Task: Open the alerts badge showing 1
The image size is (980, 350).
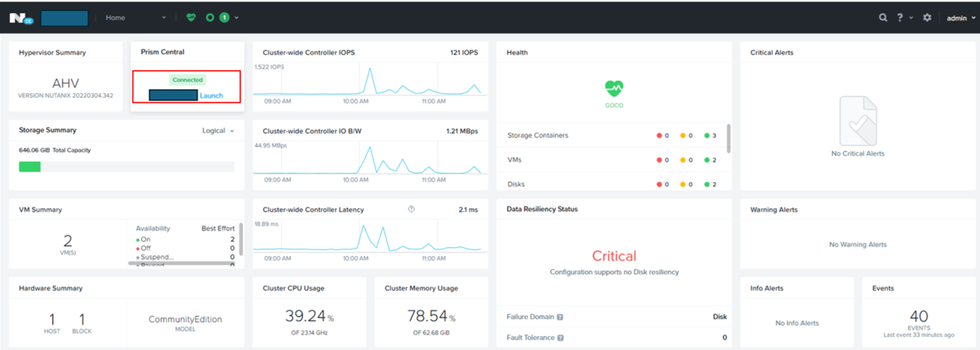Action: (224, 17)
